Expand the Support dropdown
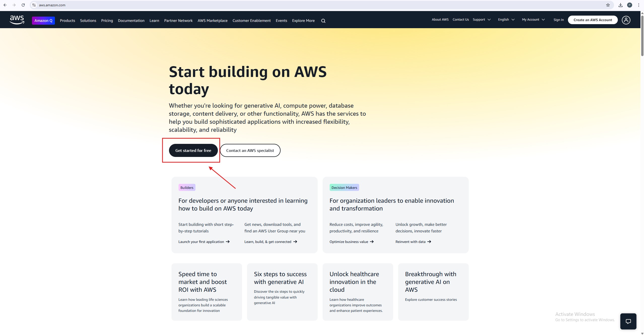Viewport: 644px width, 335px height. [x=482, y=20]
